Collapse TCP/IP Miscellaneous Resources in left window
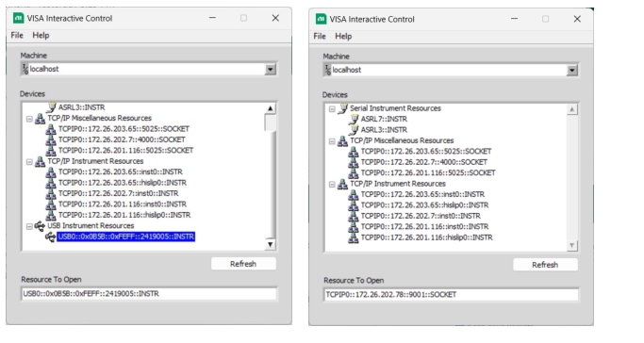 click(x=29, y=119)
